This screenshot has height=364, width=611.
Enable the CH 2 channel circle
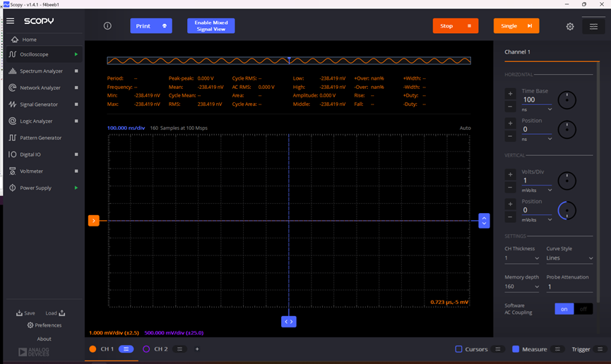tap(146, 348)
